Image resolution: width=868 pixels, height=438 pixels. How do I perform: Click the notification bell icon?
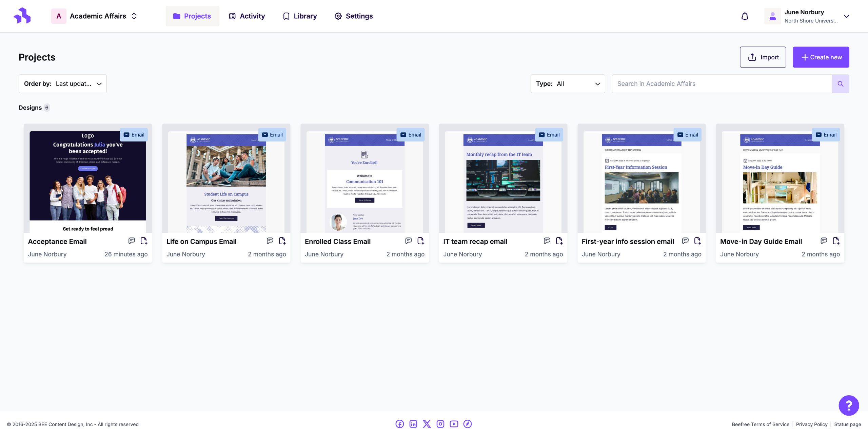click(x=745, y=16)
